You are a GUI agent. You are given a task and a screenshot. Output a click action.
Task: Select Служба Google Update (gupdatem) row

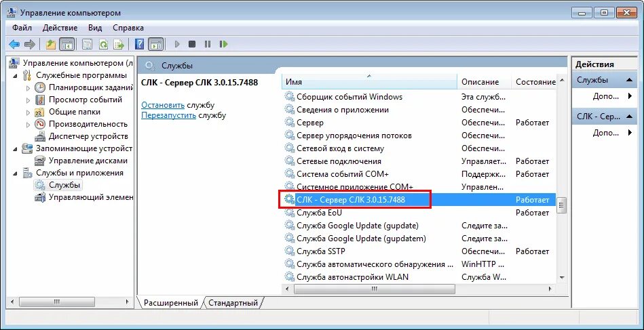(419, 239)
